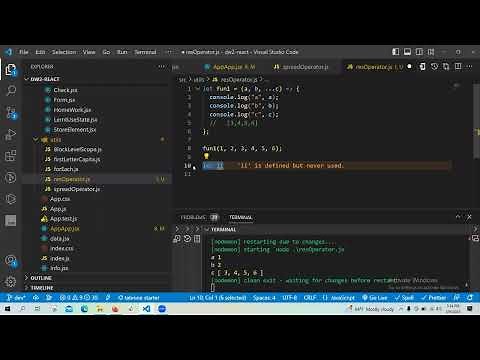480x360 pixels.
Task: Change CRLF line ending setting
Action: (310, 298)
